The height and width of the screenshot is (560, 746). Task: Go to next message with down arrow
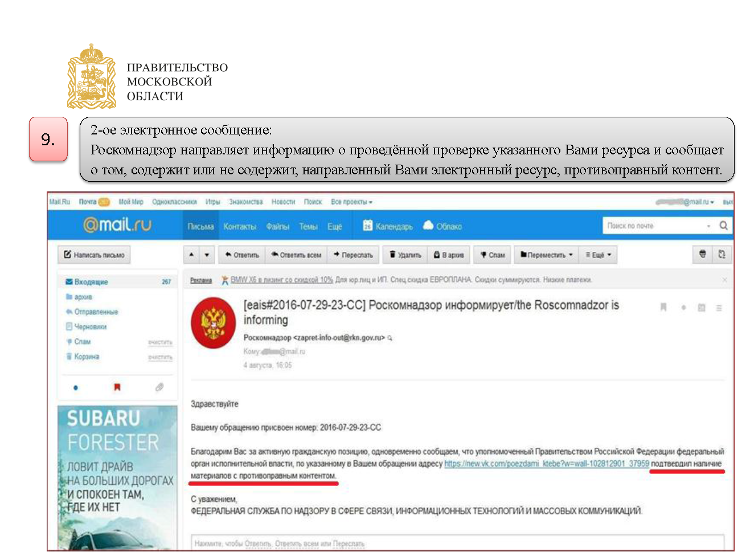pyautogui.click(x=207, y=255)
